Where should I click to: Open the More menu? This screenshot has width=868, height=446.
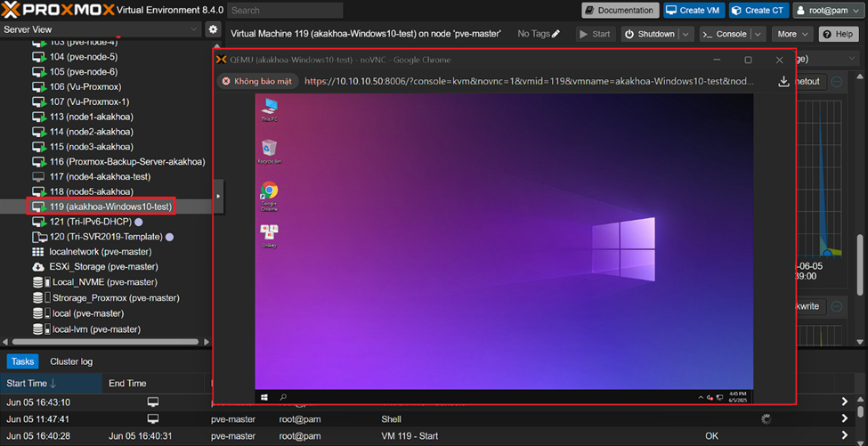(x=791, y=34)
